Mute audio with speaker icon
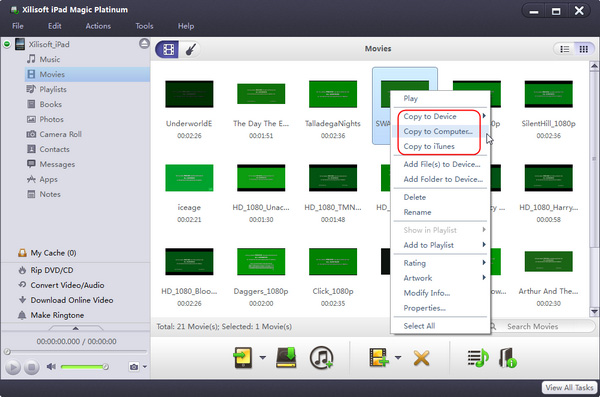Screen dimensions: 600x397 click(51, 367)
